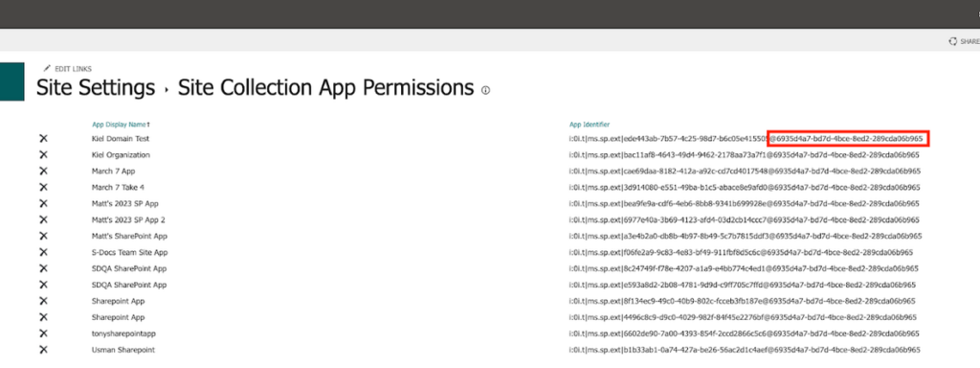
Task: Remove the tonysharepointapp permission
Action: (x=44, y=333)
